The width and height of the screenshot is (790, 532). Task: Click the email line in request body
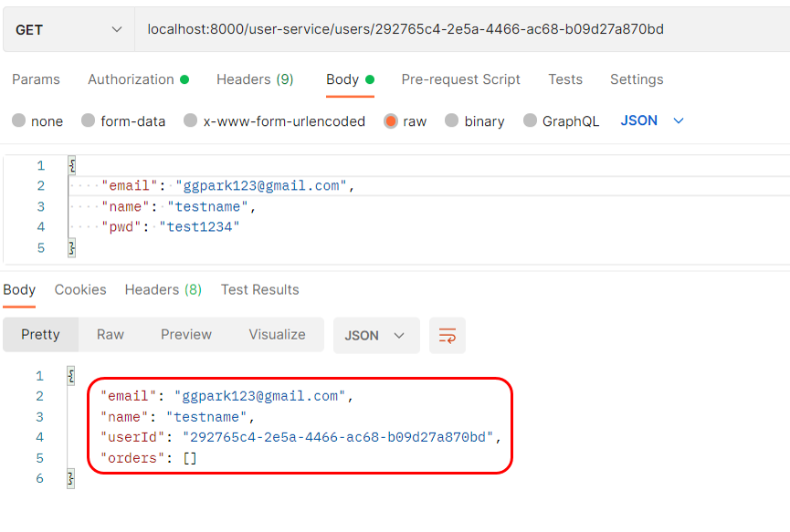227,186
